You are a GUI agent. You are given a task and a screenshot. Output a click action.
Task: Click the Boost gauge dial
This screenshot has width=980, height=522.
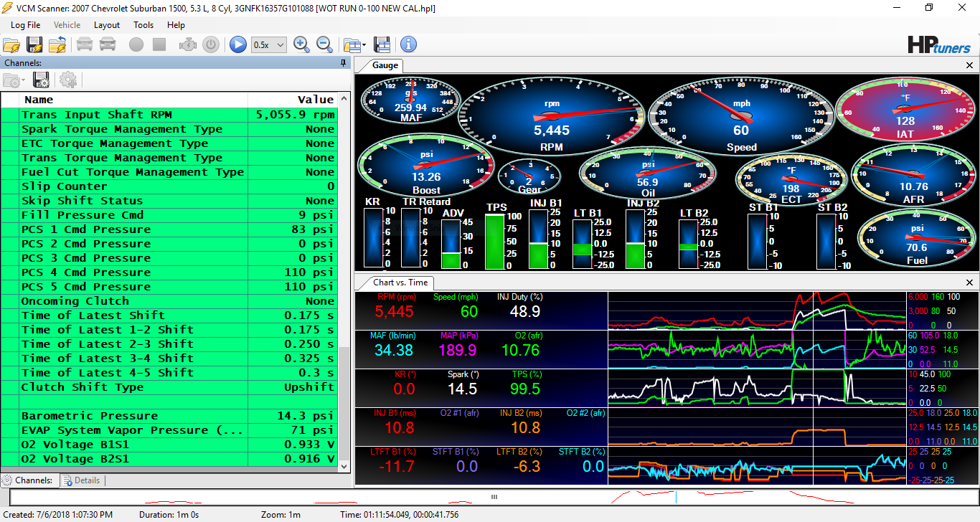426,164
